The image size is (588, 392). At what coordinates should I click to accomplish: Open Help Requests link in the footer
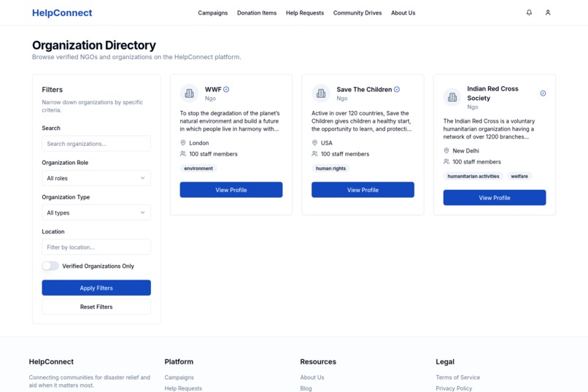pyautogui.click(x=183, y=388)
